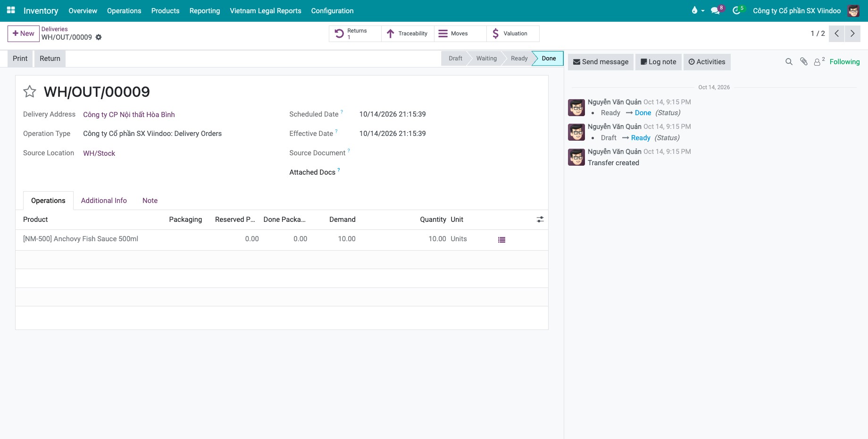
Task: Open attachments paperclip in chatter
Action: tap(804, 62)
